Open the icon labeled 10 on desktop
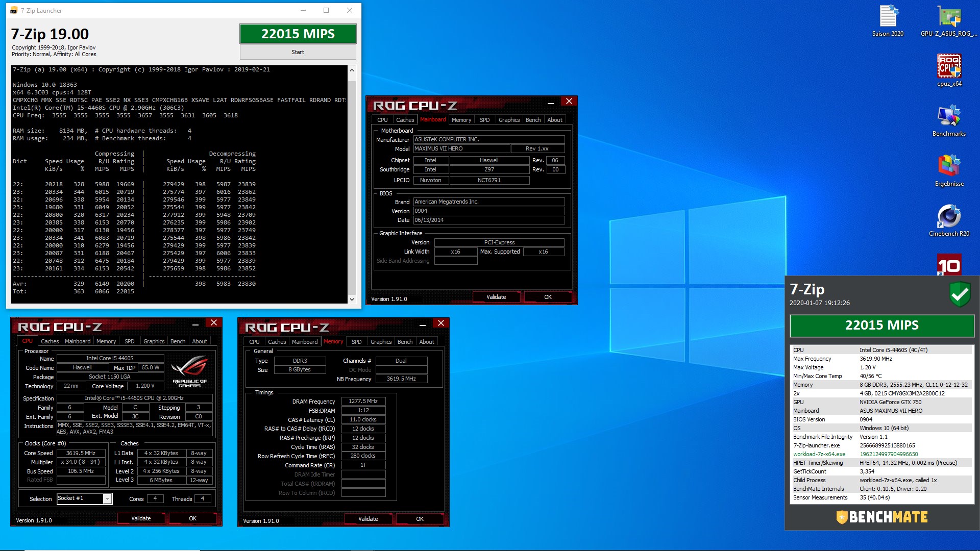Screen dimensions: 980x551 [x=949, y=264]
